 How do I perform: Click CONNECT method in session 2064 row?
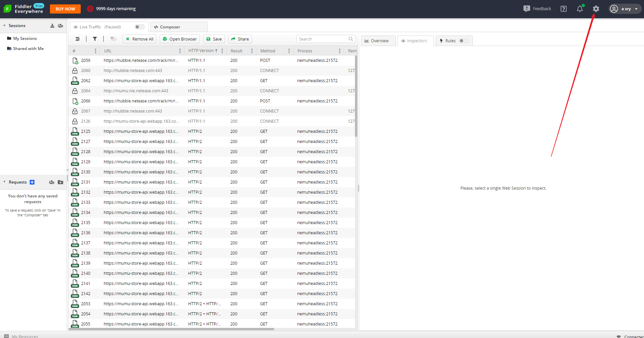click(269, 91)
